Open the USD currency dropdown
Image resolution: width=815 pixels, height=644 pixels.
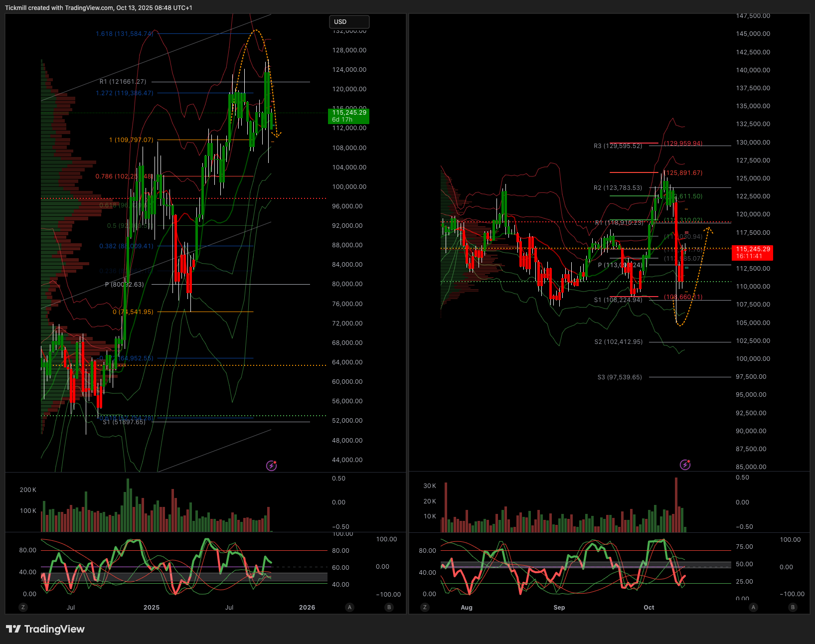pos(349,22)
